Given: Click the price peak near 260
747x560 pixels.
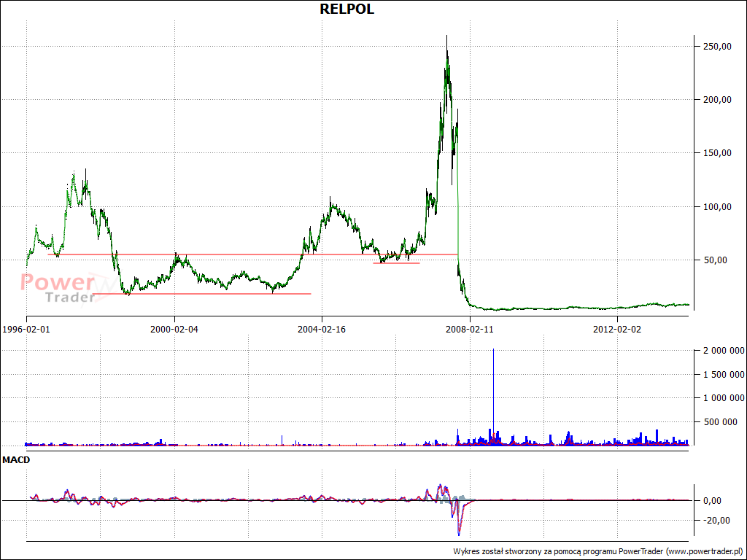Looking at the screenshot, I should [x=446, y=37].
